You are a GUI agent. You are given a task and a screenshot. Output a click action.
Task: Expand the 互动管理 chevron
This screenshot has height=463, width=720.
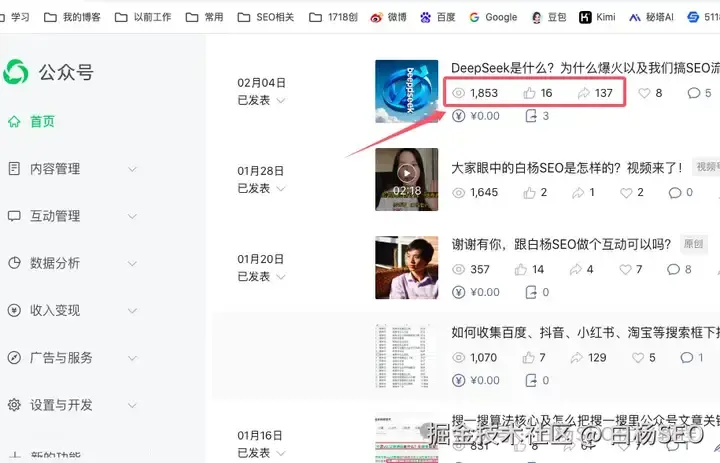coord(132,216)
